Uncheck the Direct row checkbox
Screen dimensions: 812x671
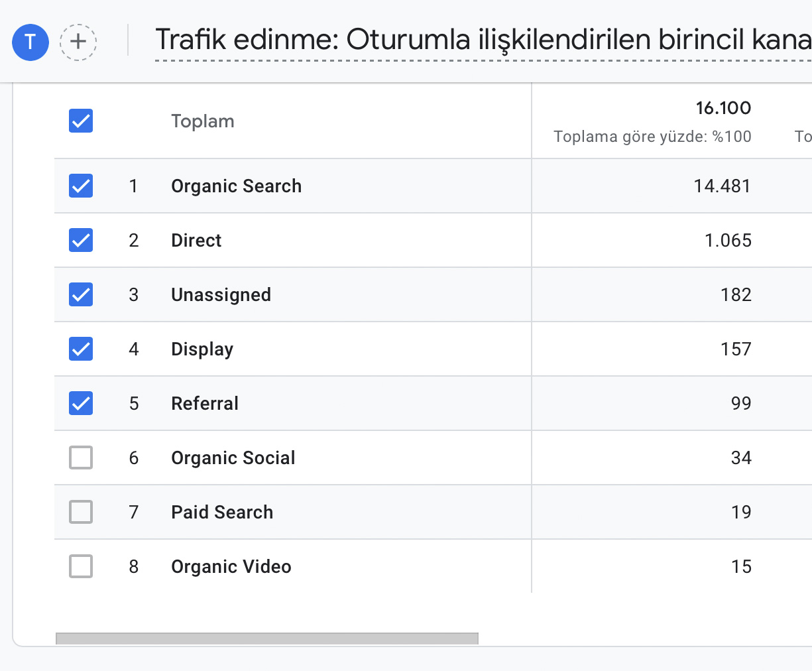point(81,240)
